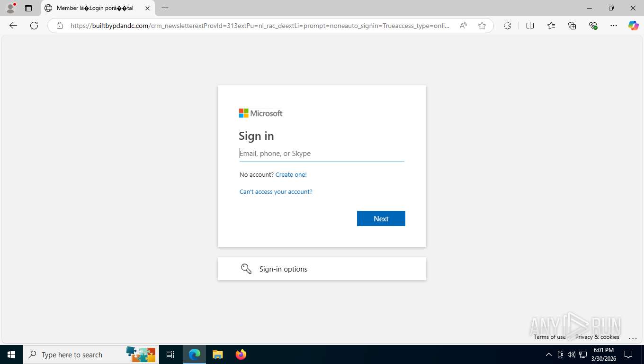644x364 pixels.
Task: Open Privacy & cookies link
Action: (x=597, y=337)
